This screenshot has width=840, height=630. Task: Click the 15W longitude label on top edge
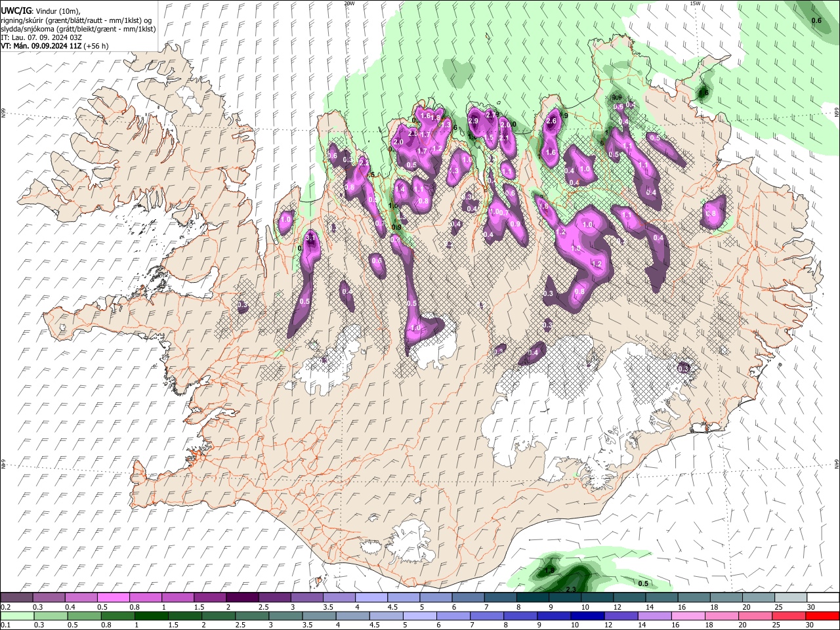[695, 3]
